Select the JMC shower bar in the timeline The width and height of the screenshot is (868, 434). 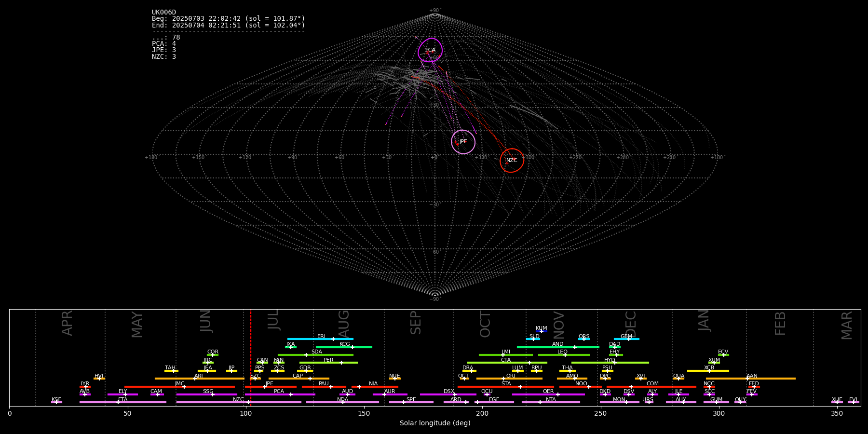[179, 387]
